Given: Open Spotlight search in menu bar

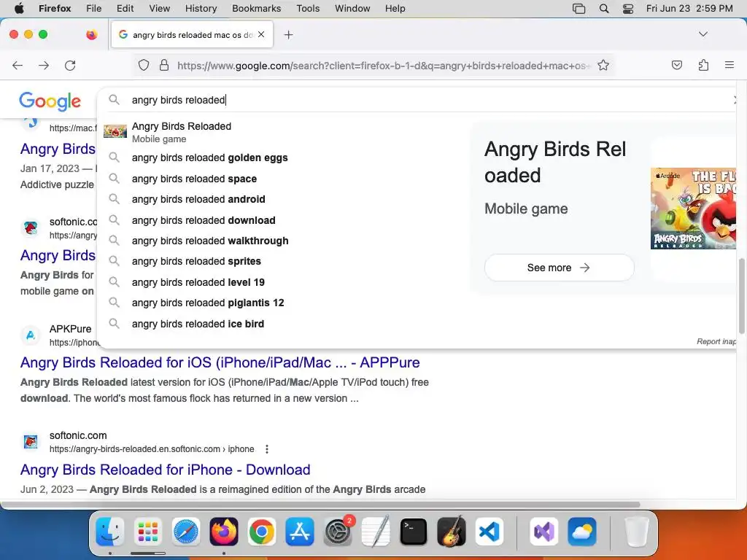Looking at the screenshot, I should pyautogui.click(x=603, y=8).
